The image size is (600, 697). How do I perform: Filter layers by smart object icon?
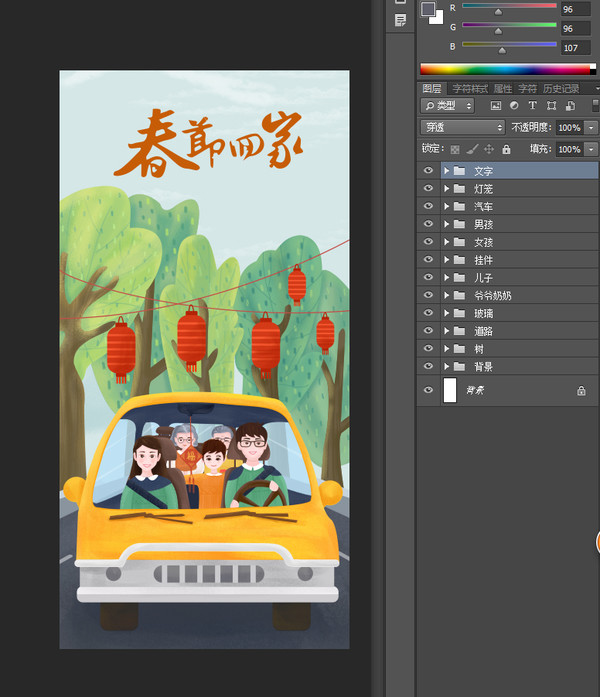[570, 105]
